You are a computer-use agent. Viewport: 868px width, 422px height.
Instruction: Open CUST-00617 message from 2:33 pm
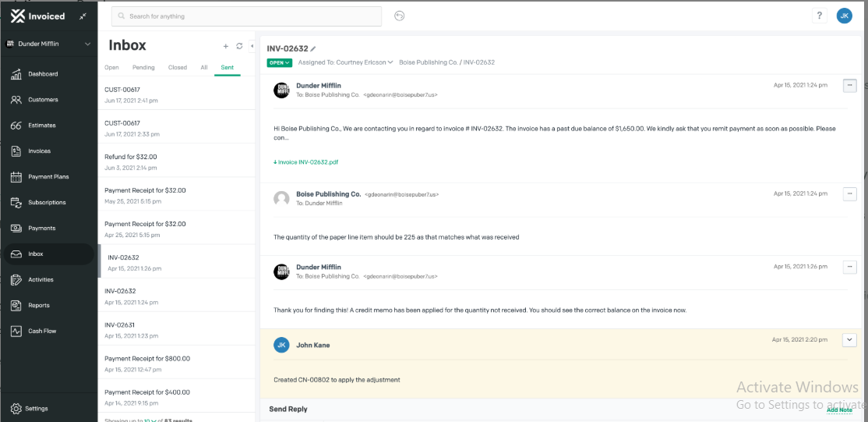(177, 127)
